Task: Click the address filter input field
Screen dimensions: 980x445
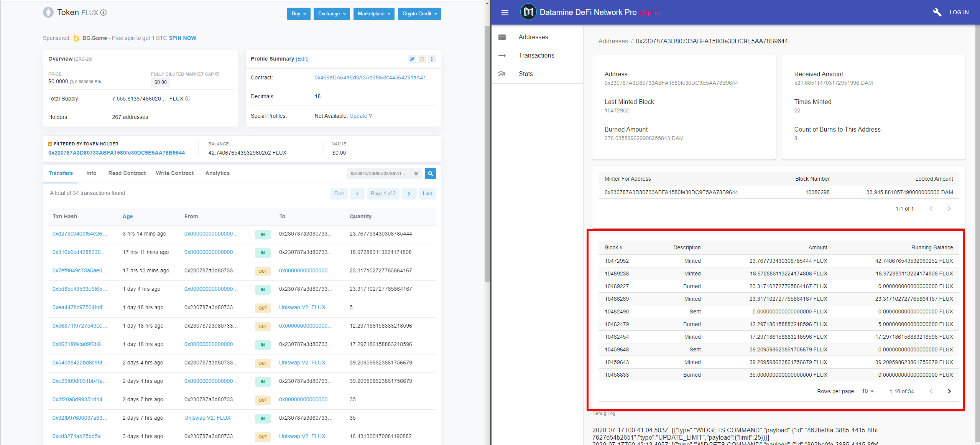Action: coord(378,173)
